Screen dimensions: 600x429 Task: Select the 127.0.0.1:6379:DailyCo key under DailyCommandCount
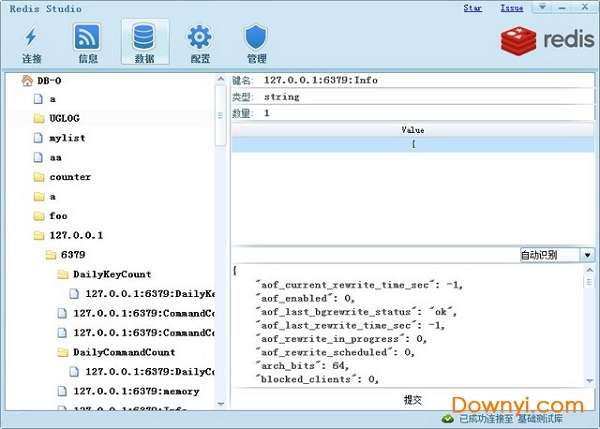[150, 372]
